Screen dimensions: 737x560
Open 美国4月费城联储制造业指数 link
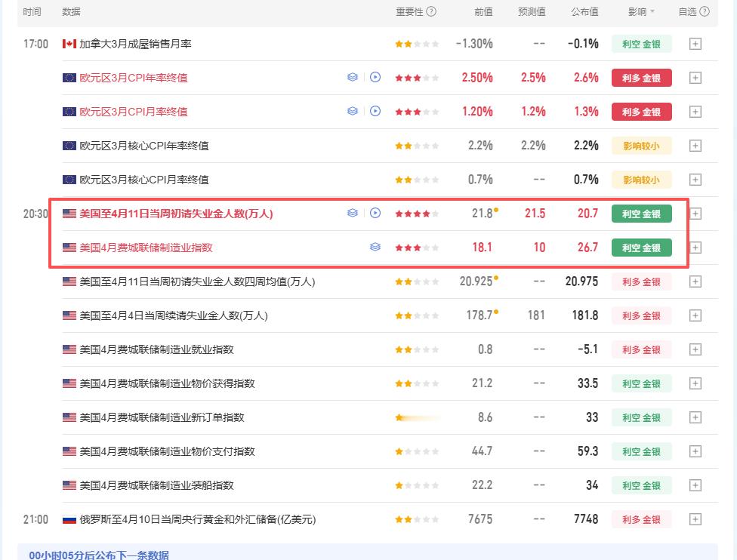pyautogui.click(x=146, y=248)
